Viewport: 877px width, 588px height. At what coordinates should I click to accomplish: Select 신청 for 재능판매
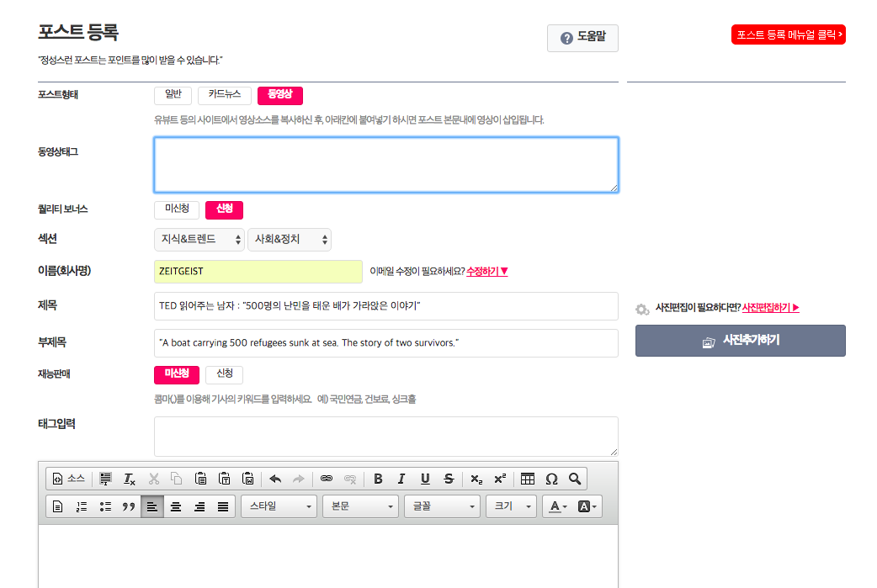click(x=224, y=374)
